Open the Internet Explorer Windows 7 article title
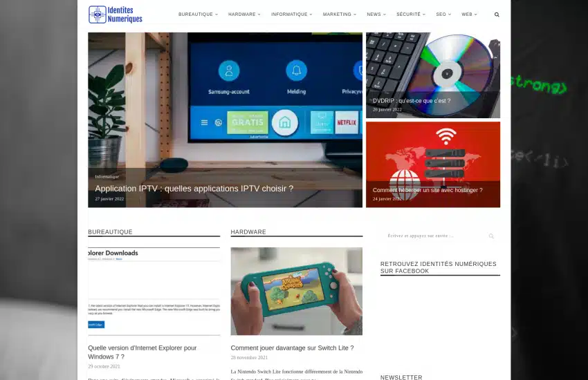This screenshot has height=380, width=588. [143, 352]
